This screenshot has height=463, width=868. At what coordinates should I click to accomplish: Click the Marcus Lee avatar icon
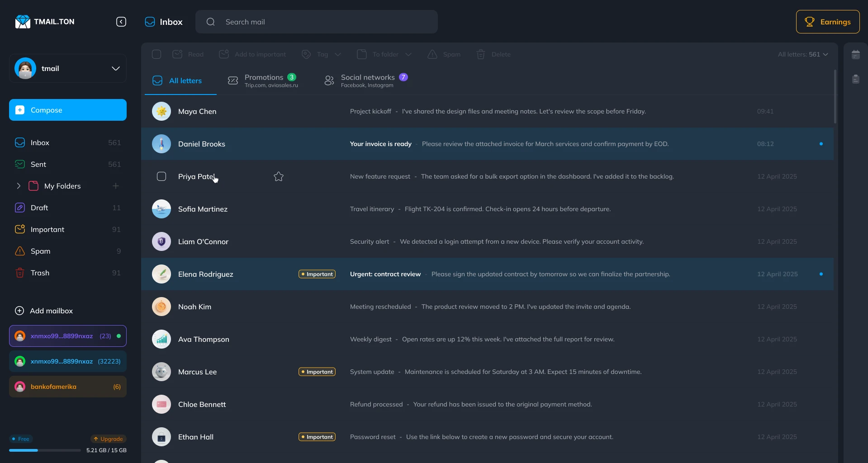tap(161, 372)
